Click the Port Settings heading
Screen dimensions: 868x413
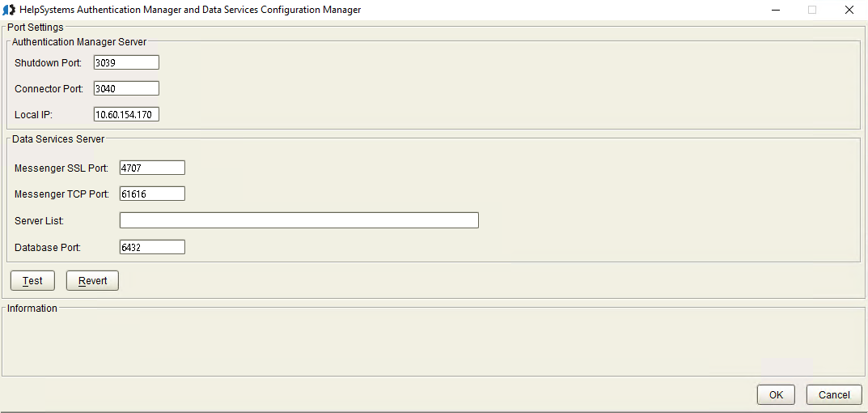36,27
